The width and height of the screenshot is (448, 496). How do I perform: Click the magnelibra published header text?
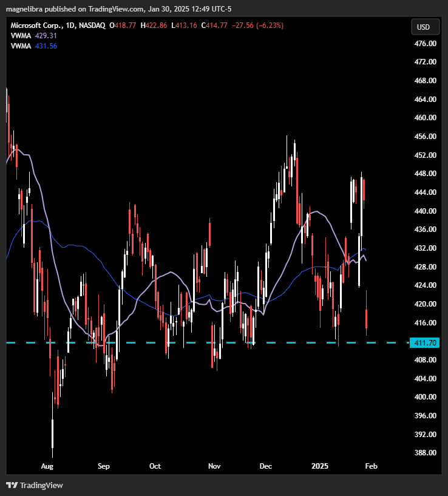click(x=118, y=9)
